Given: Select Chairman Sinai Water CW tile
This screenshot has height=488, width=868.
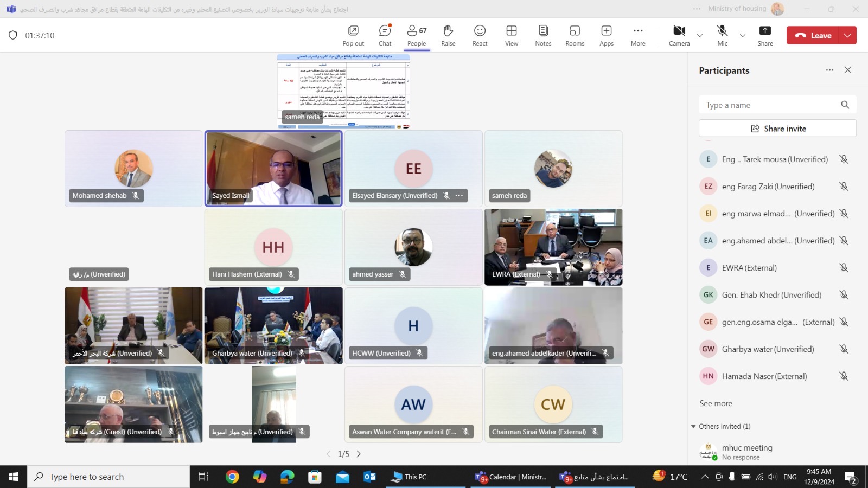Looking at the screenshot, I should pos(553,404).
